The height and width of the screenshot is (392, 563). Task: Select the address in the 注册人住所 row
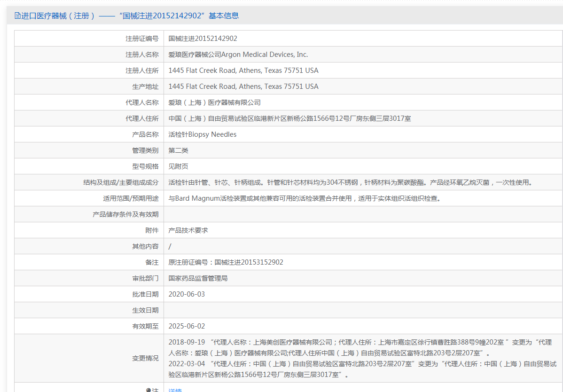point(243,71)
